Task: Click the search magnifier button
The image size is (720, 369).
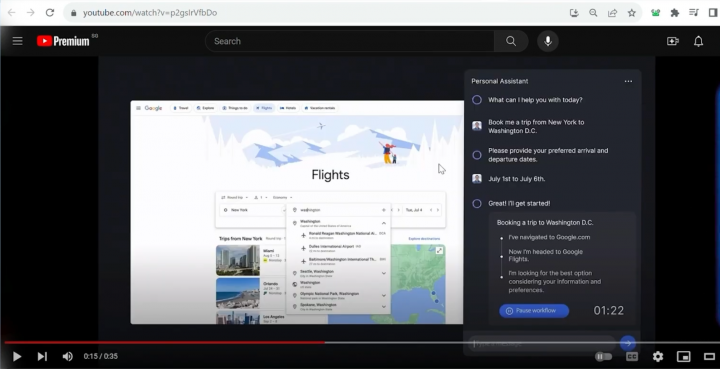Action: pos(511,41)
